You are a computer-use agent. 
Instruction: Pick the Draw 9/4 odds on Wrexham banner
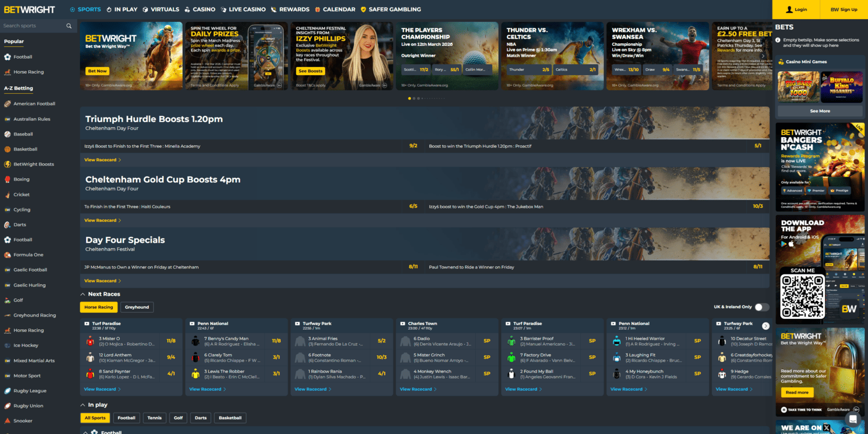(x=657, y=69)
